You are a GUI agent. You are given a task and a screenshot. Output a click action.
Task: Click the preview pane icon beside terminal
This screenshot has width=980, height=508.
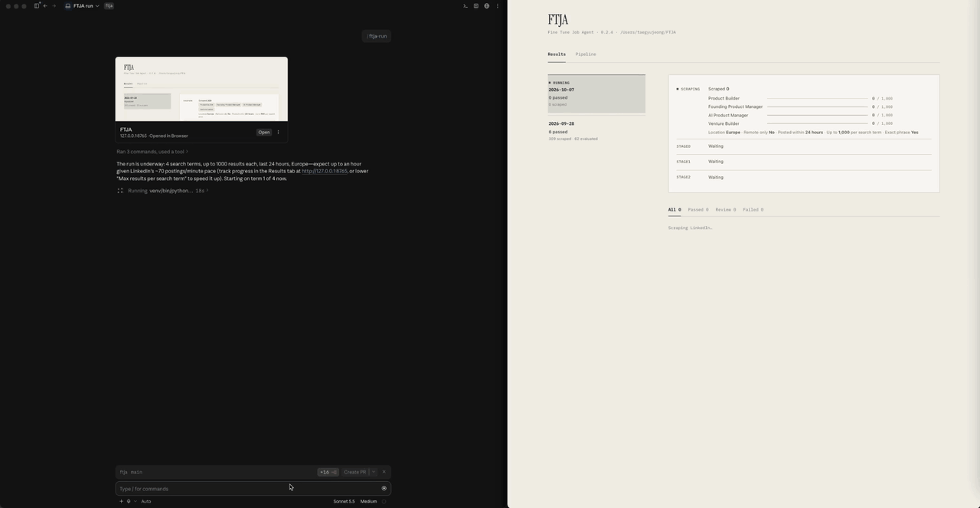pos(476,5)
